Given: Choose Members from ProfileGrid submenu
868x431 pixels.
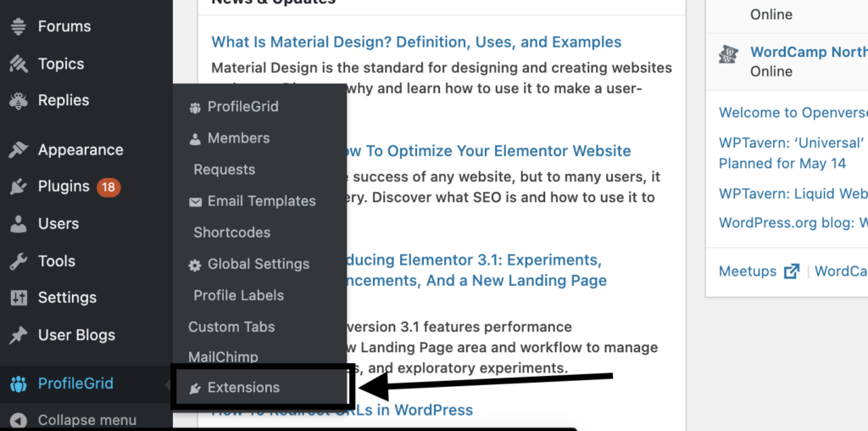Looking at the screenshot, I should click(238, 138).
